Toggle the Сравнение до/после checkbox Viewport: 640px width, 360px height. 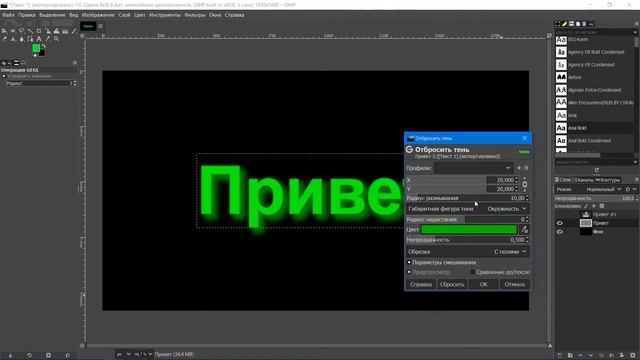[473, 272]
